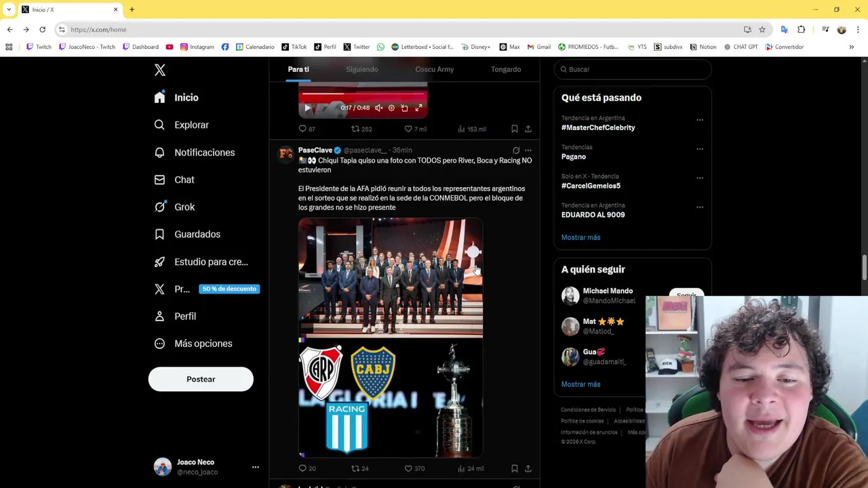Open options for Pagano trend
The height and width of the screenshot is (488, 868).
tap(700, 149)
